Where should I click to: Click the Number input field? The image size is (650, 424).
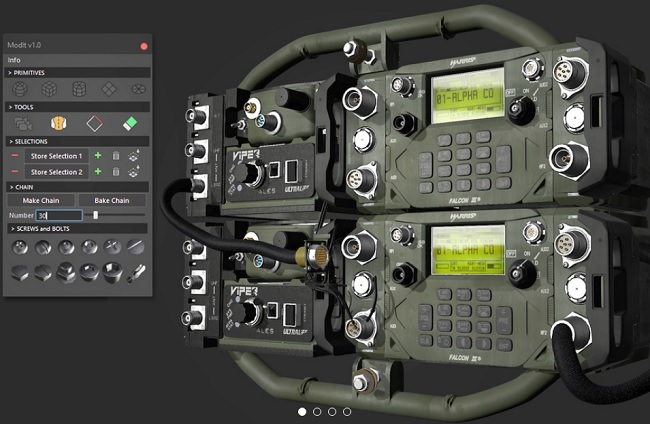tap(59, 215)
